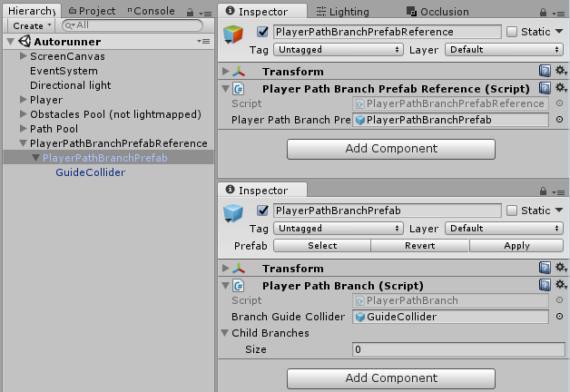Click the Unity logo beside Autorunner scene
The height and width of the screenshot is (392, 570).
pyautogui.click(x=25, y=41)
